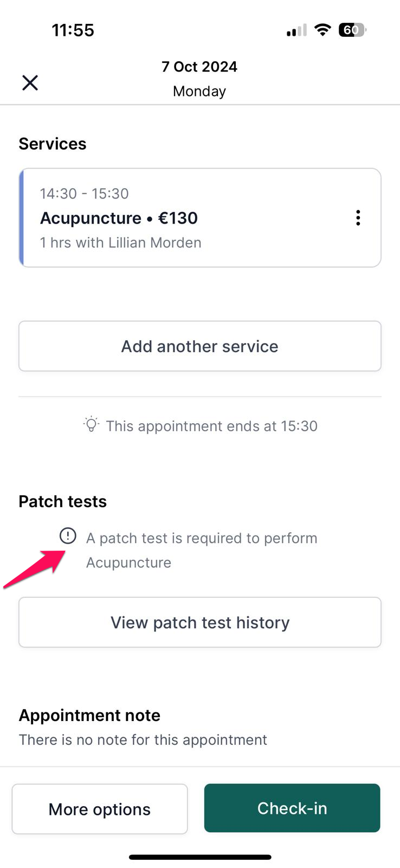Image resolution: width=400 pixels, height=868 pixels.
Task: Tap the Wi-Fi status icon
Action: pos(322,30)
